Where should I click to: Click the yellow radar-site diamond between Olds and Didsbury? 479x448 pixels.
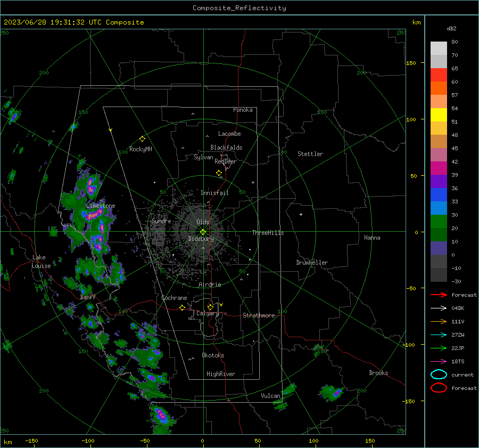pyautogui.click(x=203, y=232)
